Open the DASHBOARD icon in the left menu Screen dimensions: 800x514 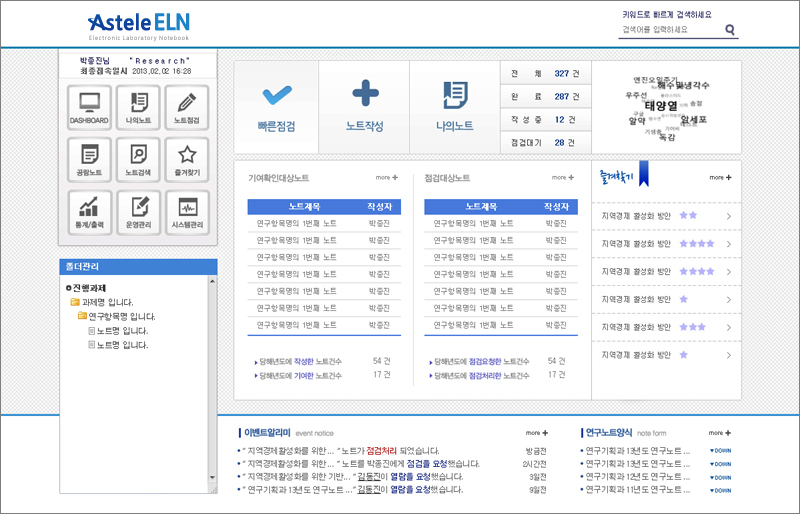coord(89,107)
